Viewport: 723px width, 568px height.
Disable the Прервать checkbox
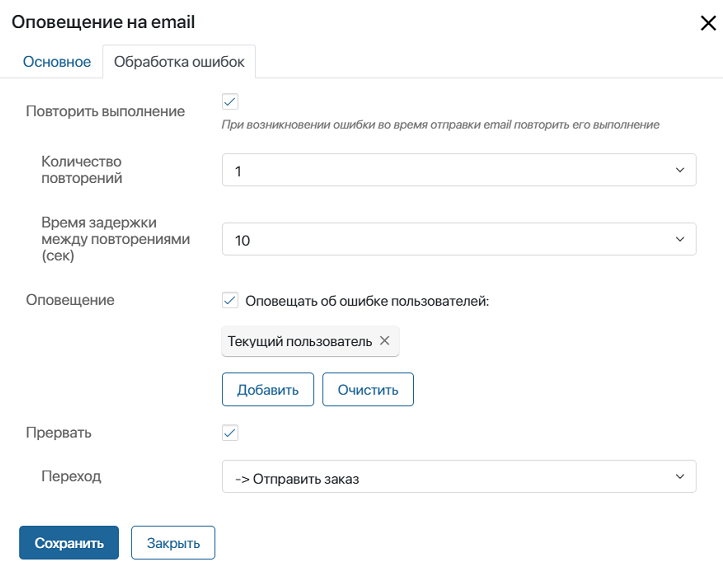click(x=230, y=432)
